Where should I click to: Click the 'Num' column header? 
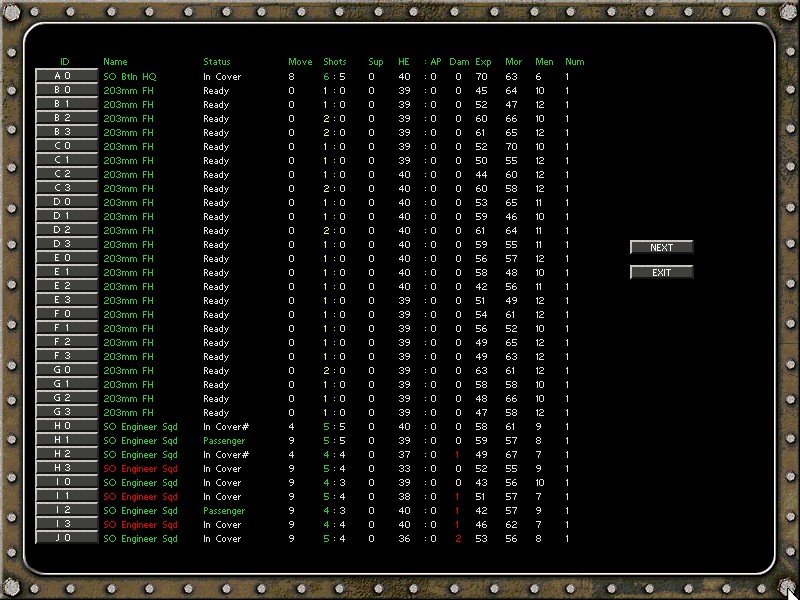pos(574,62)
